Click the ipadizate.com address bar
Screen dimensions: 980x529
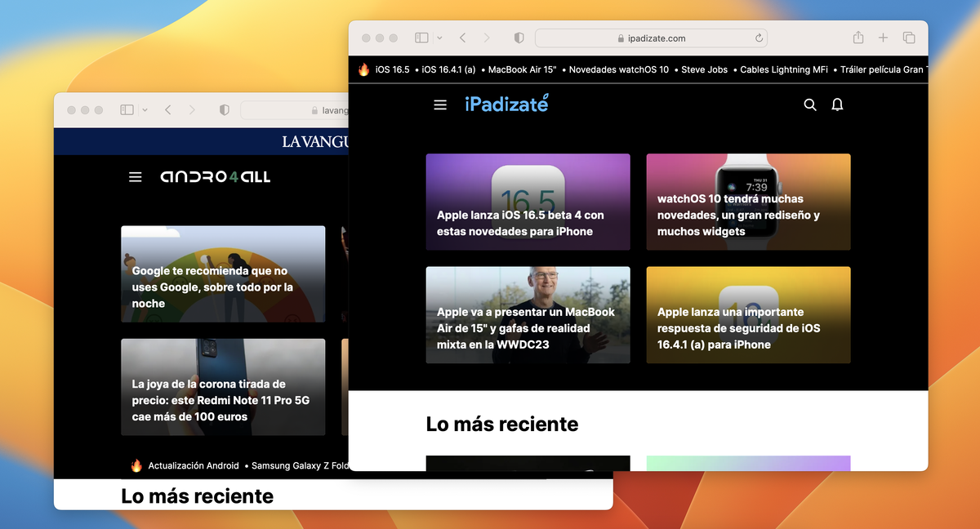click(651, 38)
